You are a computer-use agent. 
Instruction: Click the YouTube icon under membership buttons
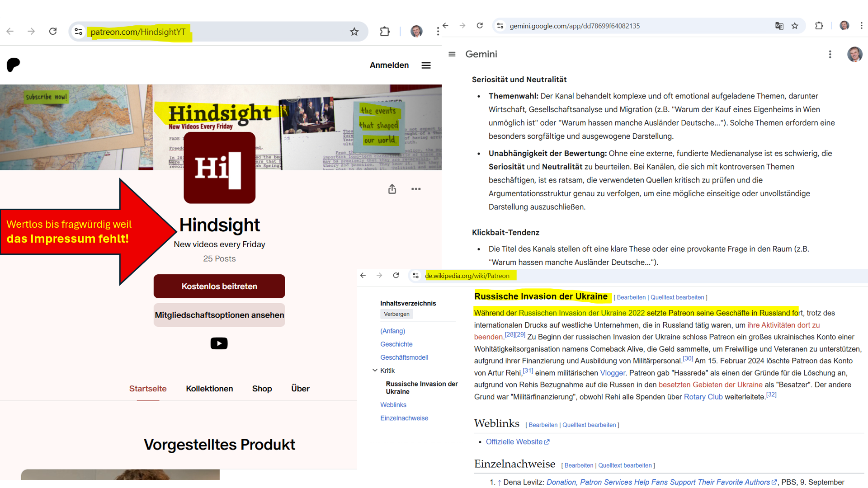pos(219,343)
